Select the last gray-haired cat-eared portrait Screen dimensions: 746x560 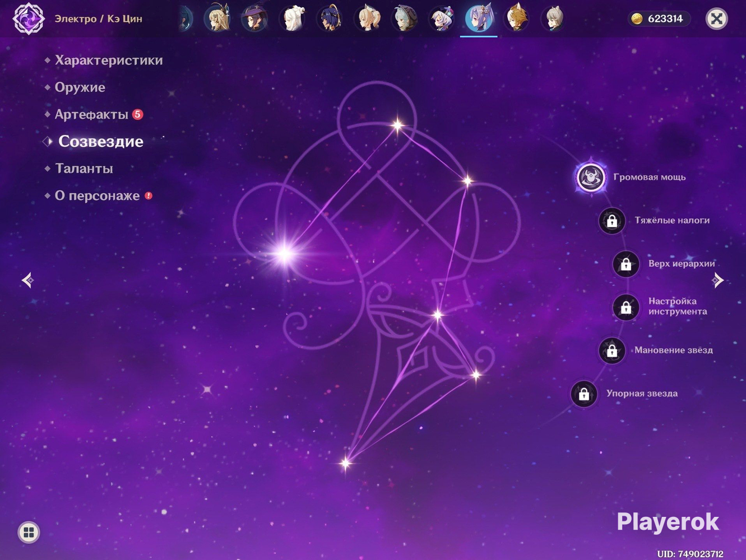553,18
